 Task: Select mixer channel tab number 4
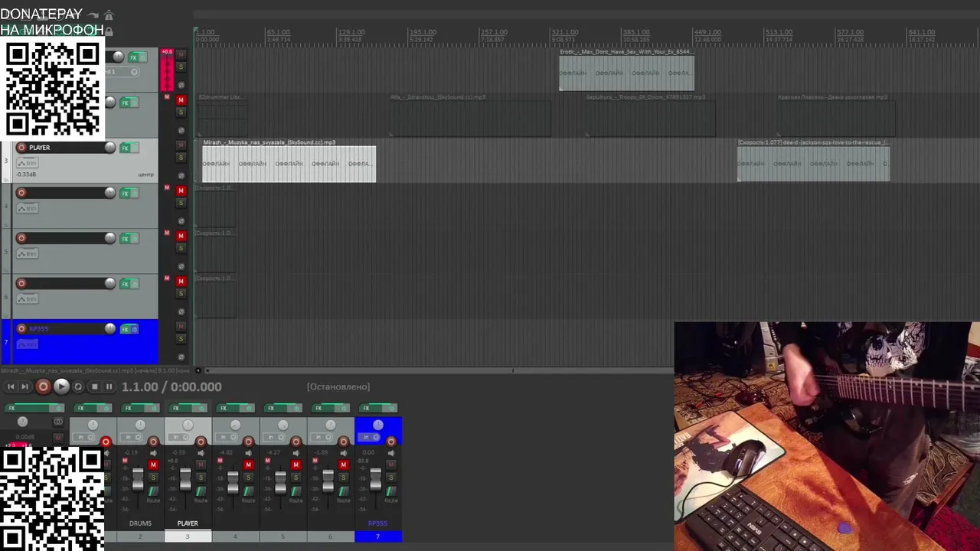pos(235,537)
